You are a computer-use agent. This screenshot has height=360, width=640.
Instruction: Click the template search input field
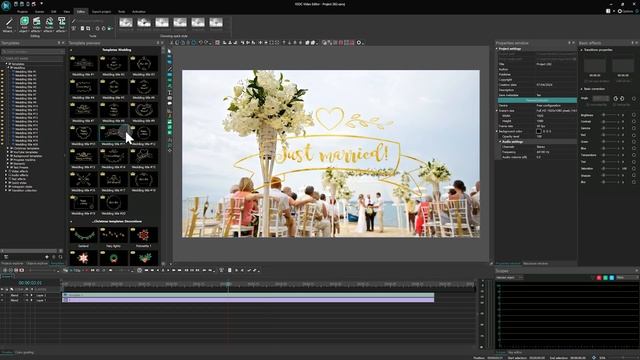[33, 52]
